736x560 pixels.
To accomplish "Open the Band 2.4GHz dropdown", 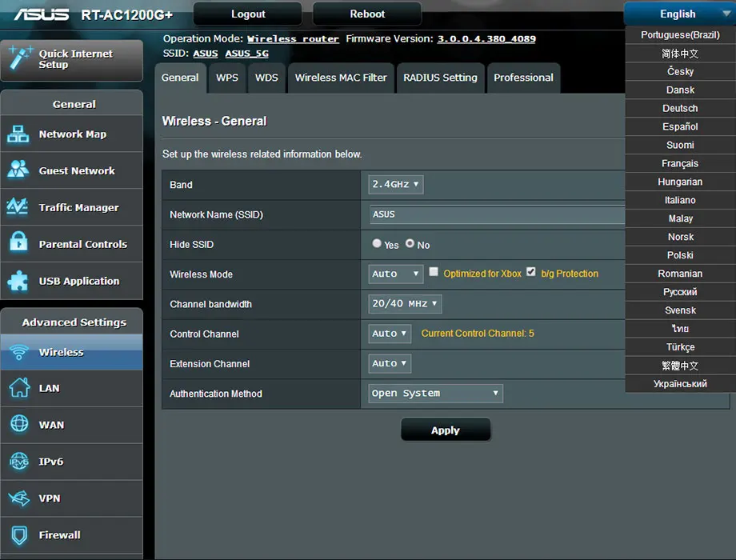I will 396,185.
